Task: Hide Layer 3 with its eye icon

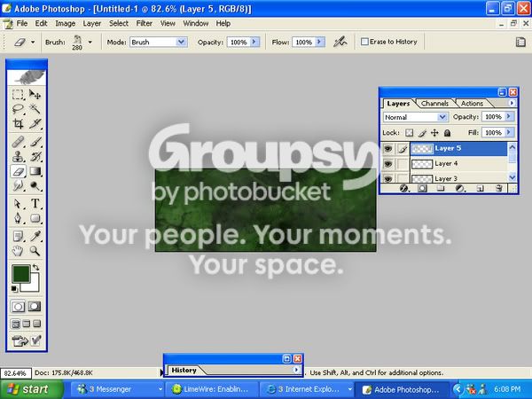Action: [x=387, y=178]
